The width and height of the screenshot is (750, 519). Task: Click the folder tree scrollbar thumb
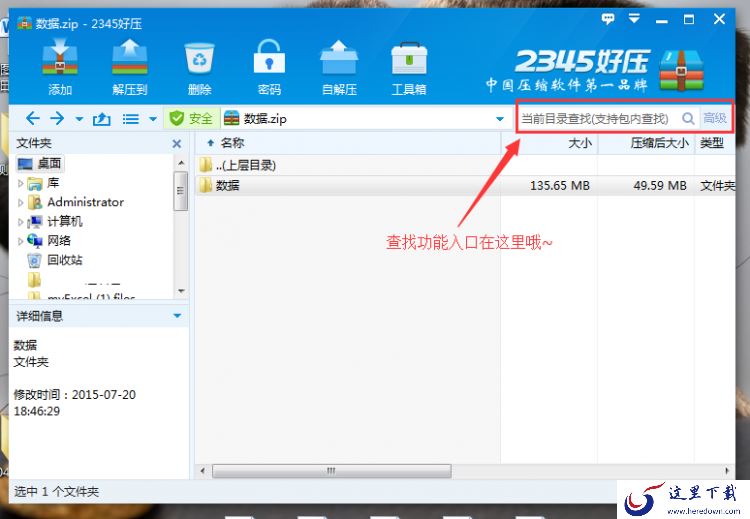point(181,191)
